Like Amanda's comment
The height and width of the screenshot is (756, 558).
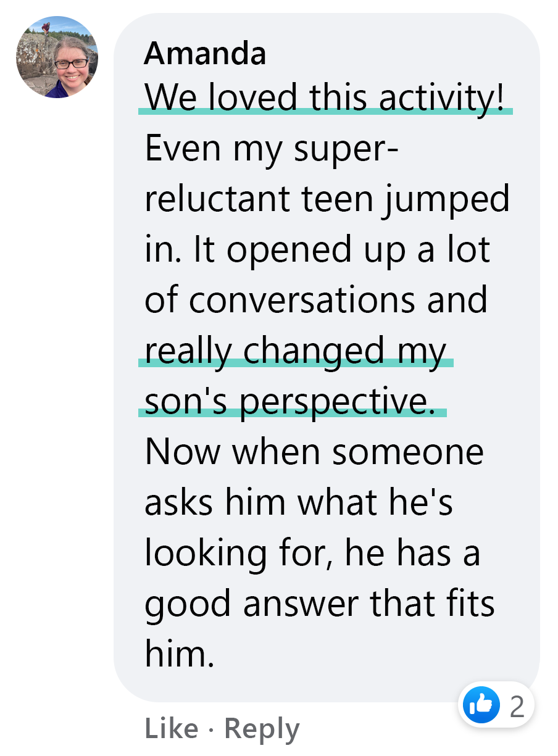[171, 729]
